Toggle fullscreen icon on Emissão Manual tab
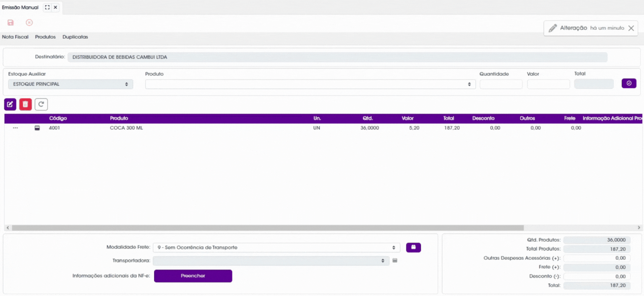 (47, 8)
